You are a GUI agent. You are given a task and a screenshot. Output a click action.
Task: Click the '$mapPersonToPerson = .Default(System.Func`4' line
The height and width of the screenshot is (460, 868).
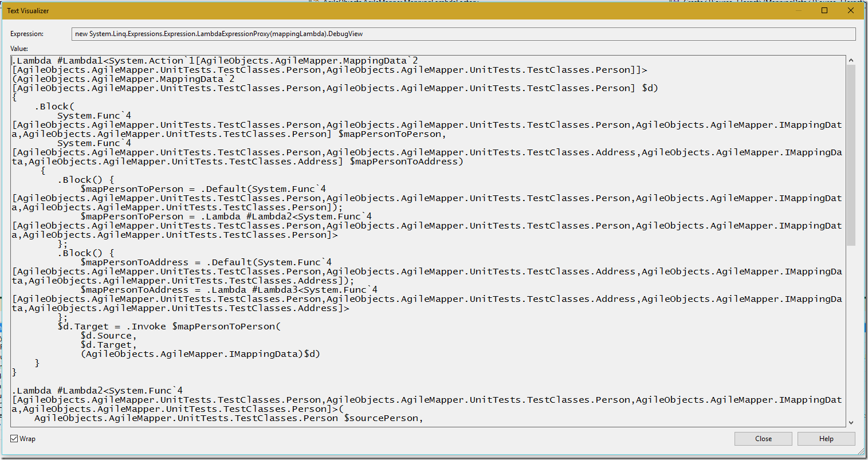click(203, 189)
